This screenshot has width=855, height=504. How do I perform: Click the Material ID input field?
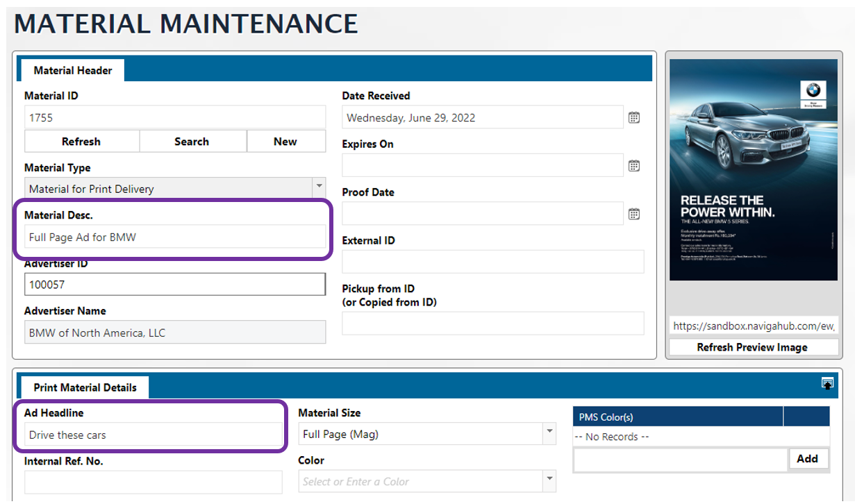pos(174,118)
